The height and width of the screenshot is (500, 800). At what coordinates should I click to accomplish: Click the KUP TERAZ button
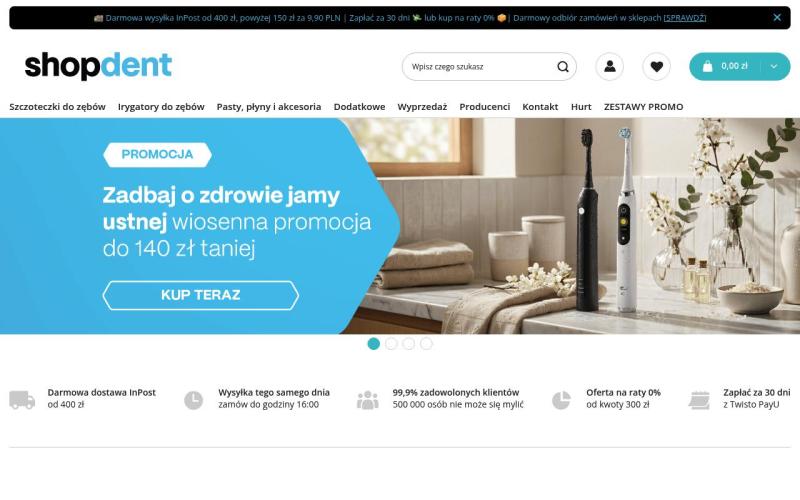(x=201, y=295)
